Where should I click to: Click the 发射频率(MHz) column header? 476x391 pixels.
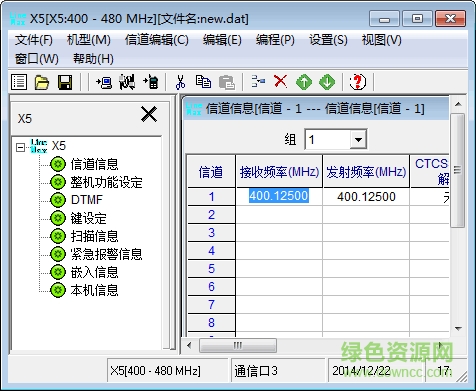[366, 171]
